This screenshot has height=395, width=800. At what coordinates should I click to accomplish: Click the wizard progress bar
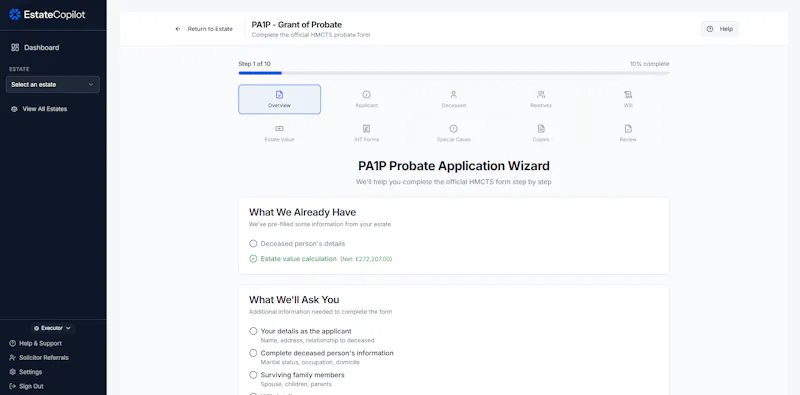pos(454,73)
